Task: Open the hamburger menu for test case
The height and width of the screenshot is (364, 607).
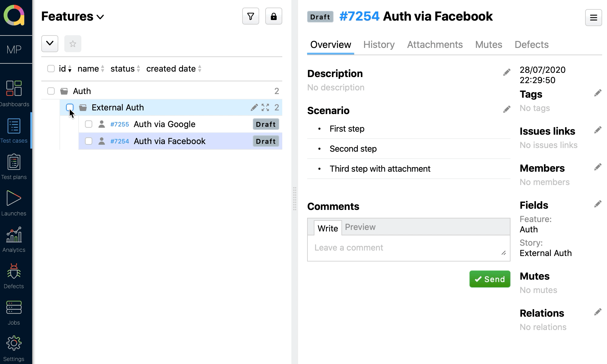Action: 593,18
